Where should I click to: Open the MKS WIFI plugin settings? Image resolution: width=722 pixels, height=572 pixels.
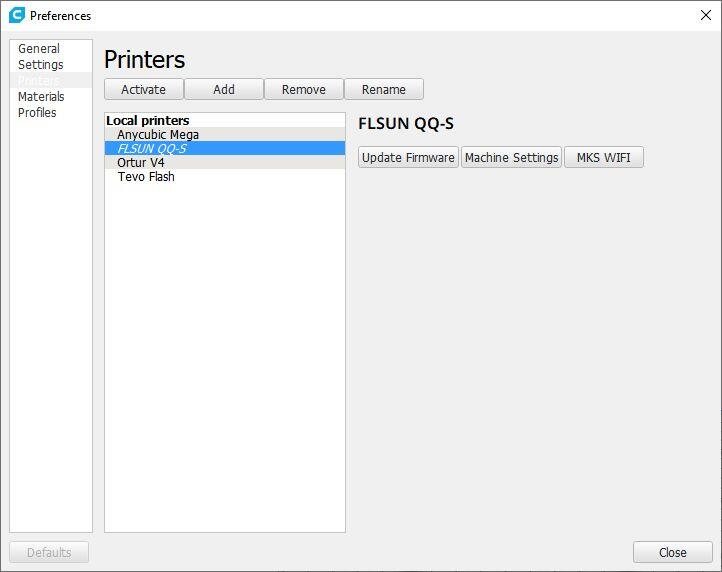pyautogui.click(x=603, y=157)
